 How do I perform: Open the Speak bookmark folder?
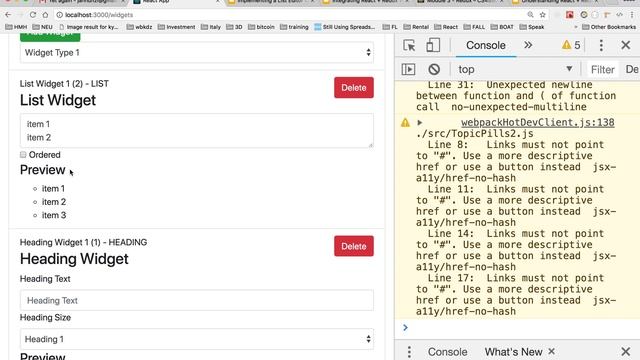[532, 27]
